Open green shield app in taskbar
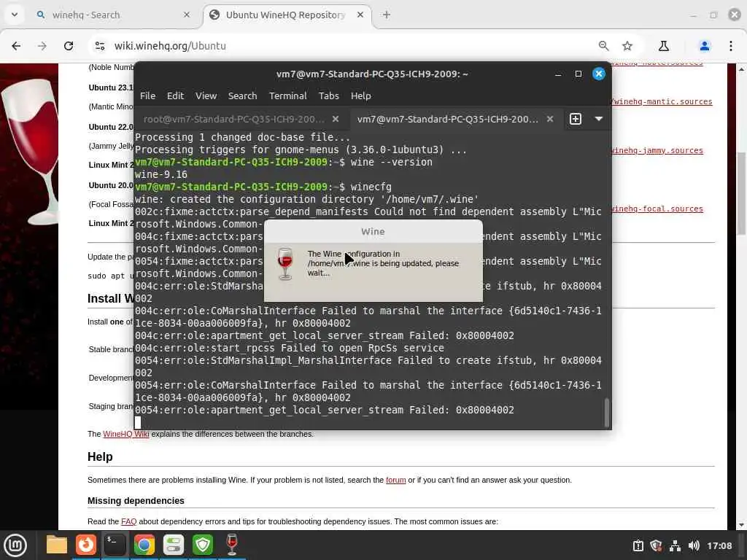The width and height of the screenshot is (747, 560). [x=203, y=545]
